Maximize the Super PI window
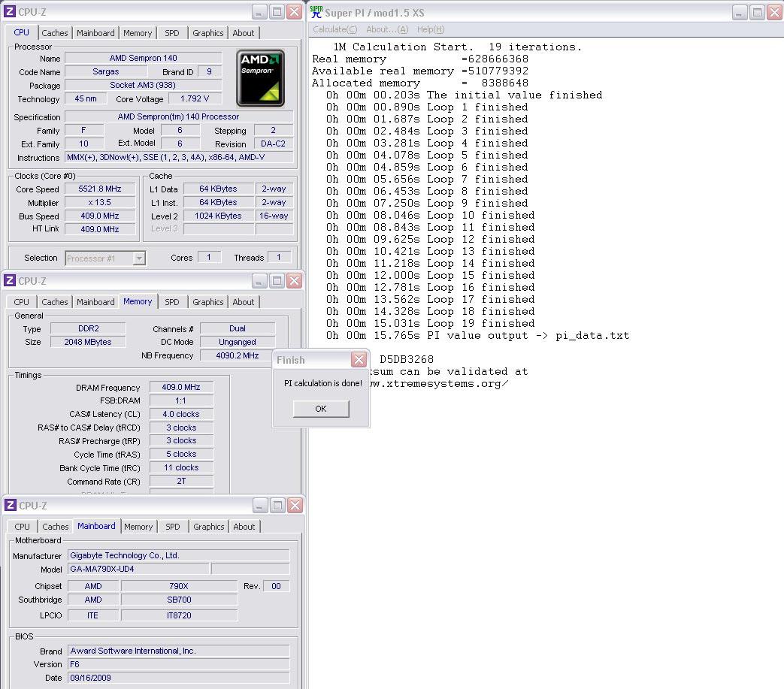 coord(758,13)
